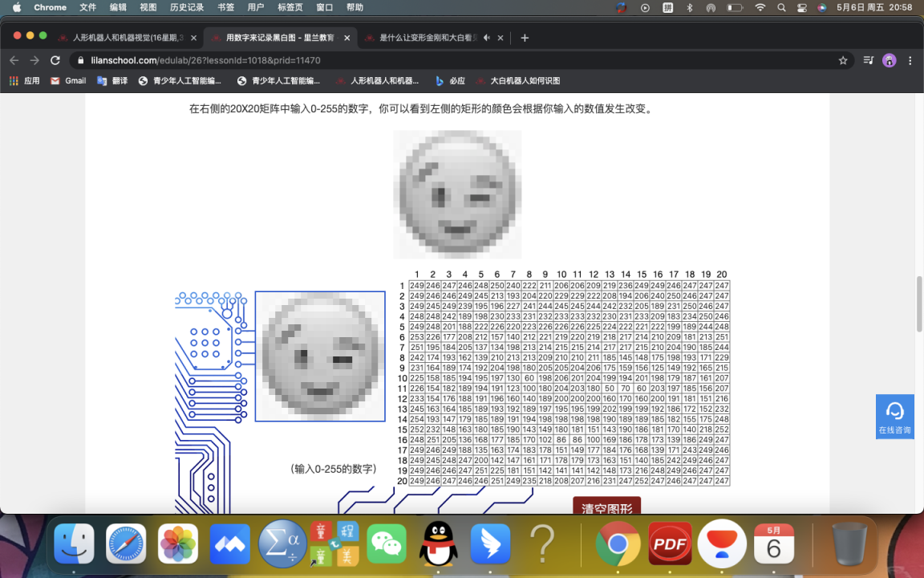Open the 编辑 menu
The image size is (924, 578).
click(118, 8)
